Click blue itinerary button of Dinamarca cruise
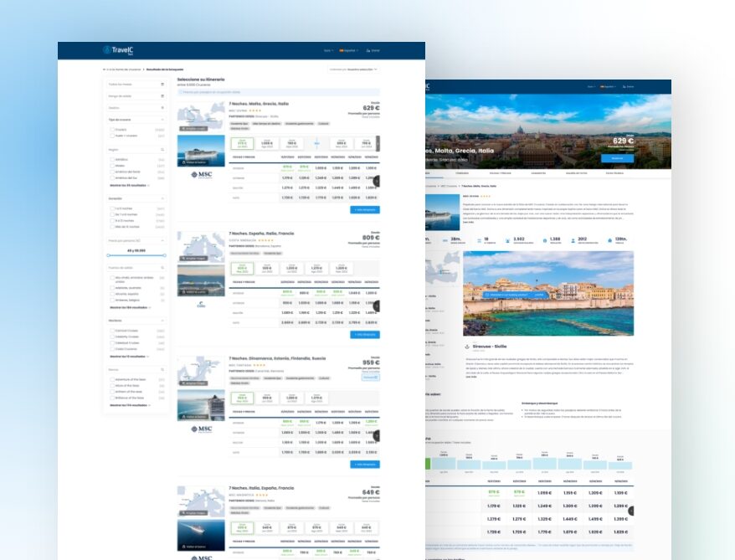 click(365, 465)
